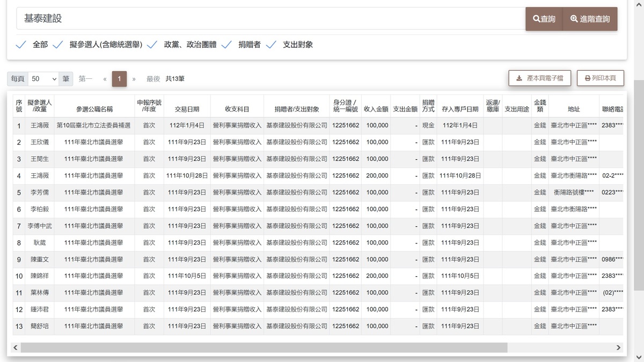The width and height of the screenshot is (644, 362).
Task: Click the 收支科目 column header
Action: coord(237,106)
